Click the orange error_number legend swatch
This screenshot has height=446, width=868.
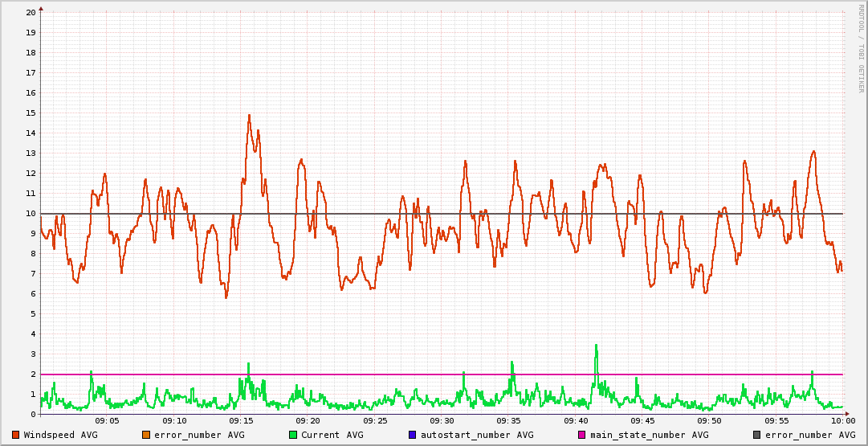[145, 435]
